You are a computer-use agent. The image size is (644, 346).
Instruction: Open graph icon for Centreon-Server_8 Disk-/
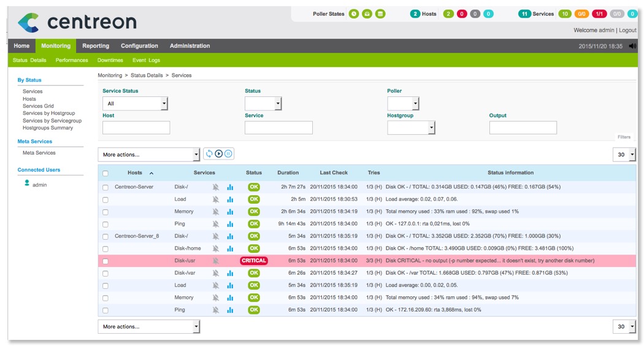pyautogui.click(x=230, y=236)
